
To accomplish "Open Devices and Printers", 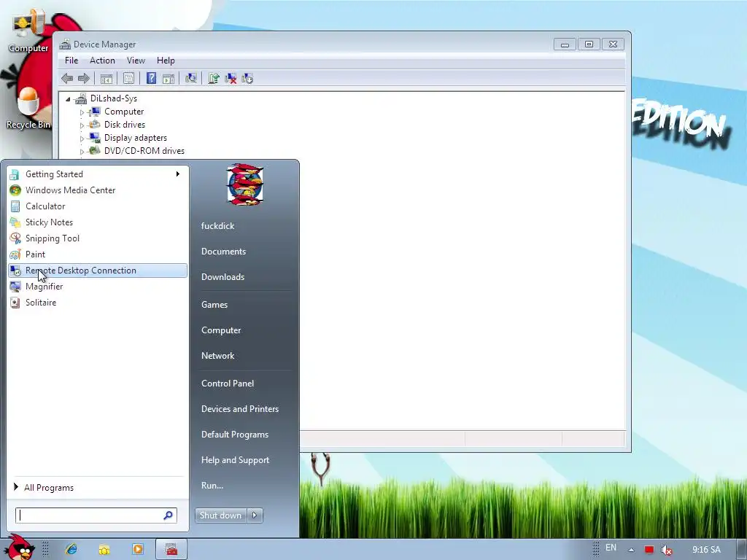I will (239, 409).
